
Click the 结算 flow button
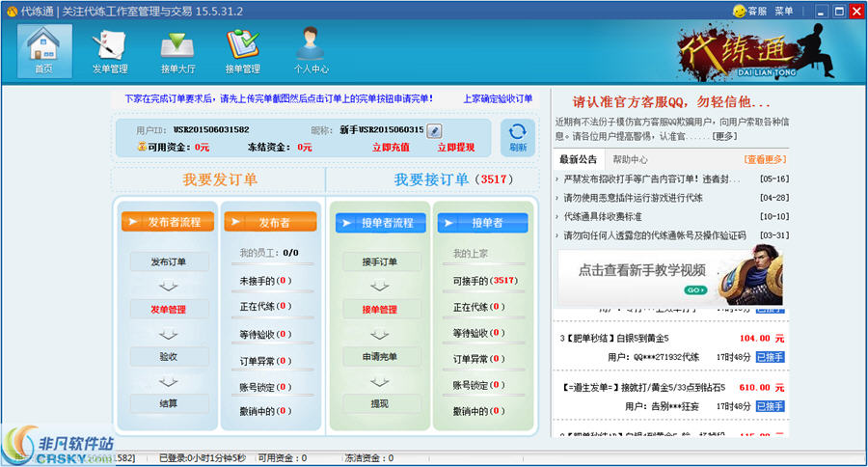[x=169, y=403]
